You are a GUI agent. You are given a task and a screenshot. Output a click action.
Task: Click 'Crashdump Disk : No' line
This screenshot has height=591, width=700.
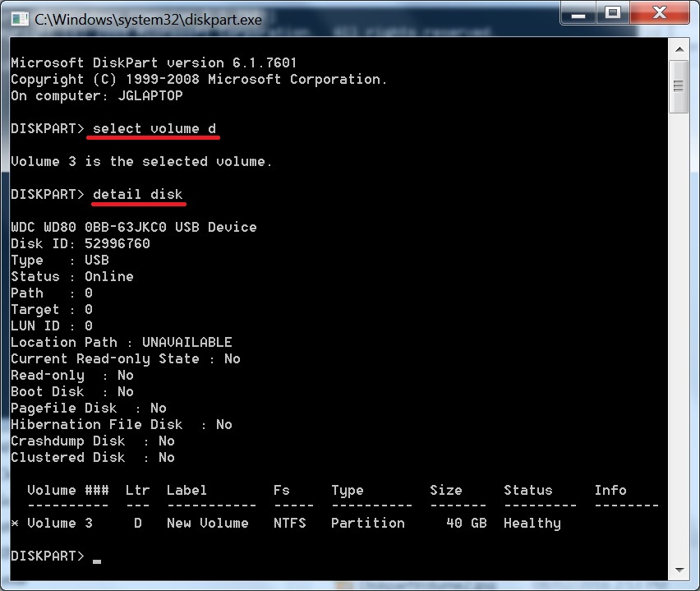tap(93, 441)
